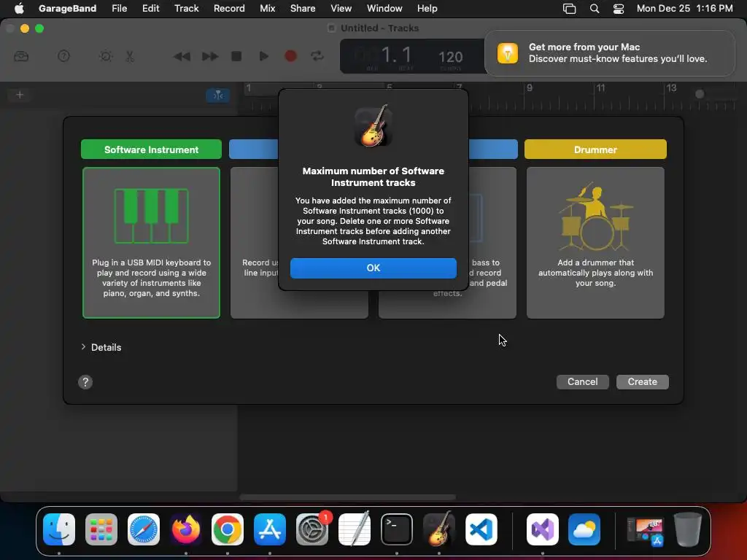Open the Record menu
The height and width of the screenshot is (560, 747).
pos(229,8)
